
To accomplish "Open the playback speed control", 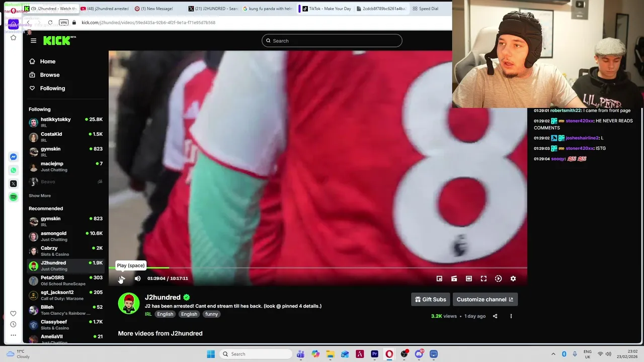I will pos(498,279).
